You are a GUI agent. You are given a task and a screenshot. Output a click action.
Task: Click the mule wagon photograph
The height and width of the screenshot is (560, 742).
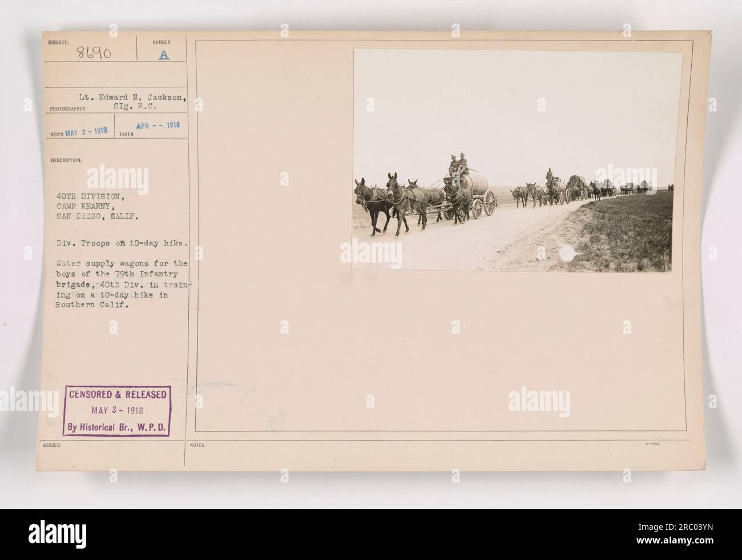(x=517, y=160)
